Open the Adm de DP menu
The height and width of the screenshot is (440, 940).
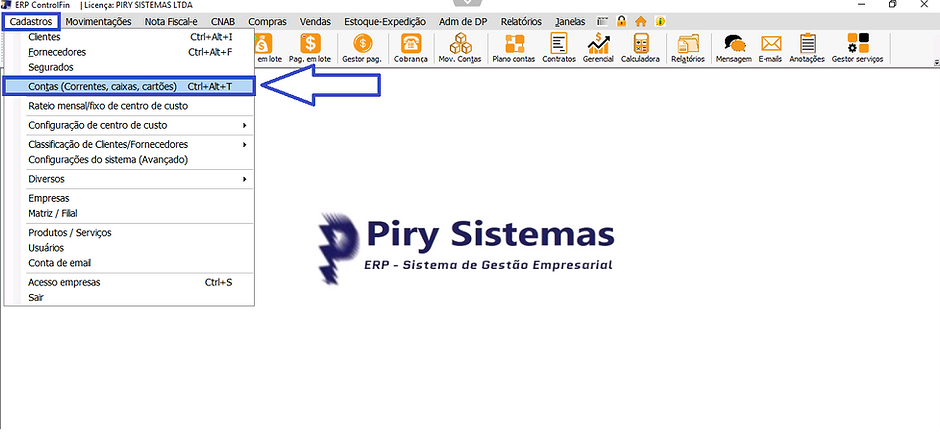463,22
